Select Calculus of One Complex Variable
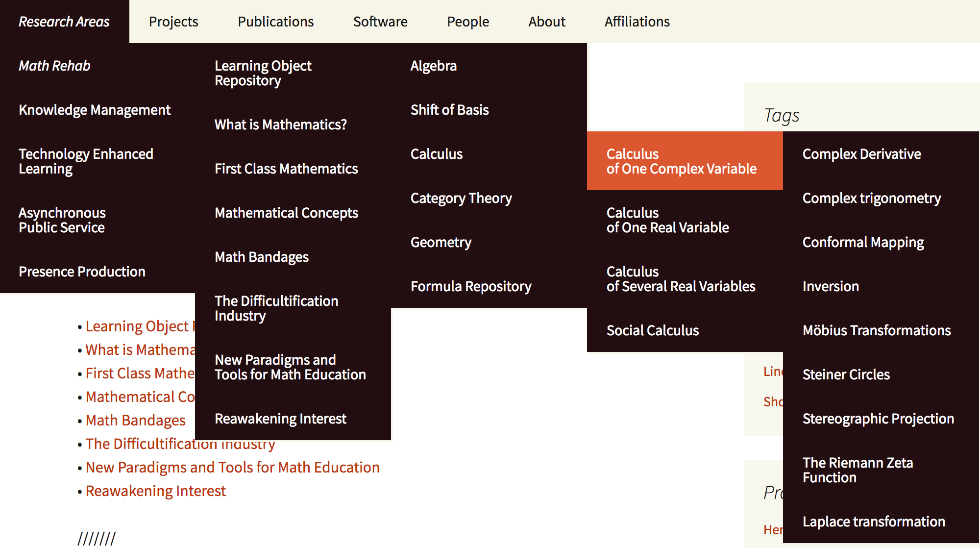 (x=681, y=161)
